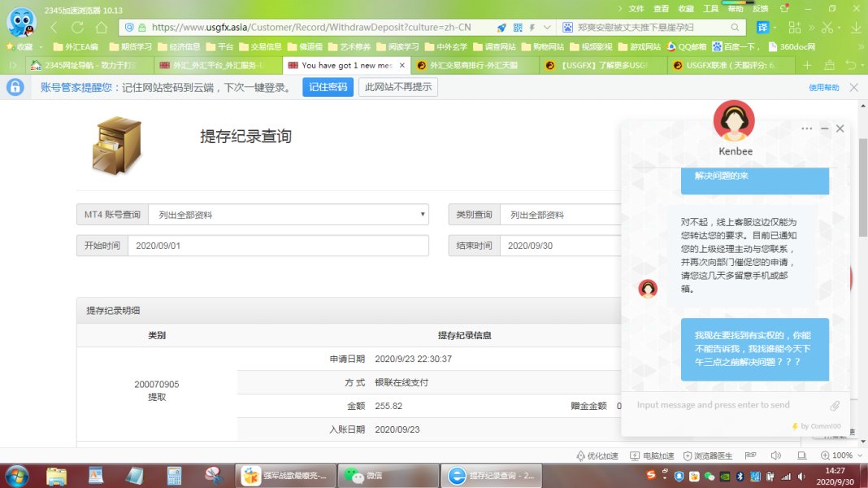
Task: Open the Windows Start menu
Action: point(17,475)
